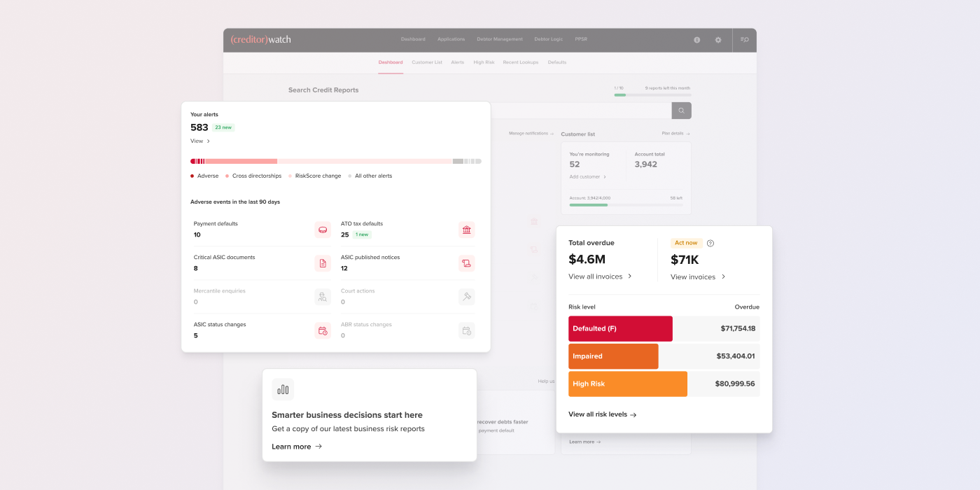Click Learn more for business risk reports
980x490 pixels.
click(297, 447)
